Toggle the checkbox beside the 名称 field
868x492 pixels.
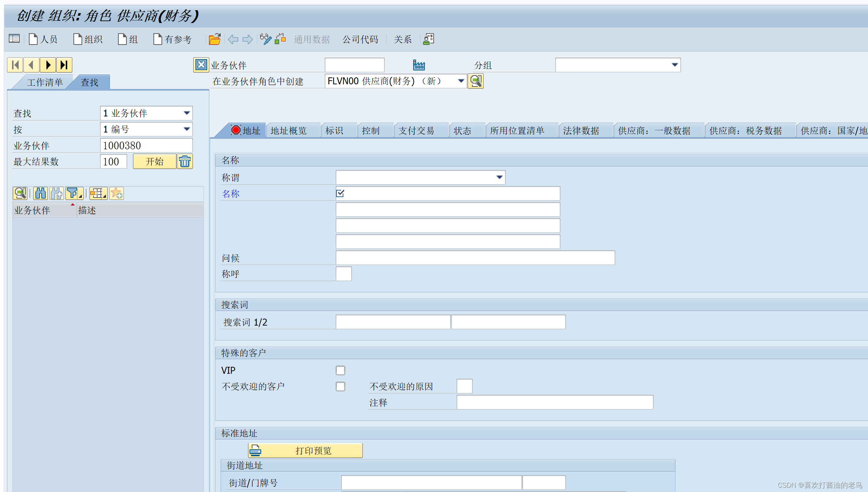340,193
